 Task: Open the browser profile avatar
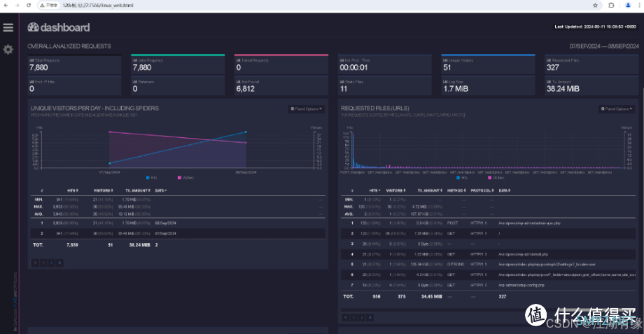pos(628,6)
